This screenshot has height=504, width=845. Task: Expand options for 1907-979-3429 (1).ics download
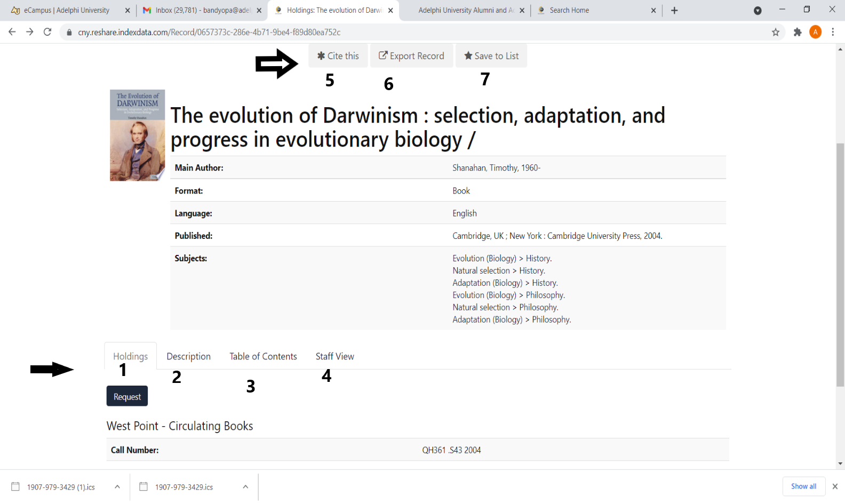pos(117,487)
